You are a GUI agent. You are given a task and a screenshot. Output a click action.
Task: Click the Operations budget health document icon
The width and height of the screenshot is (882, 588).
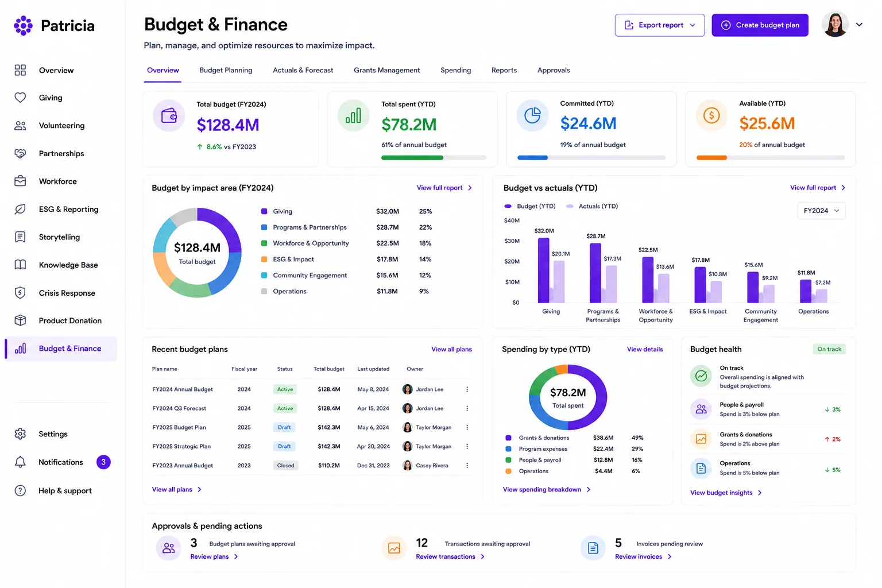coord(701,469)
